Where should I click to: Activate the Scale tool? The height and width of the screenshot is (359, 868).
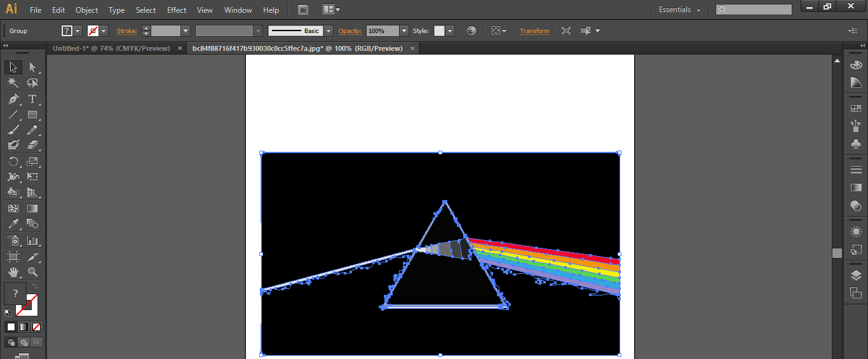point(32,161)
